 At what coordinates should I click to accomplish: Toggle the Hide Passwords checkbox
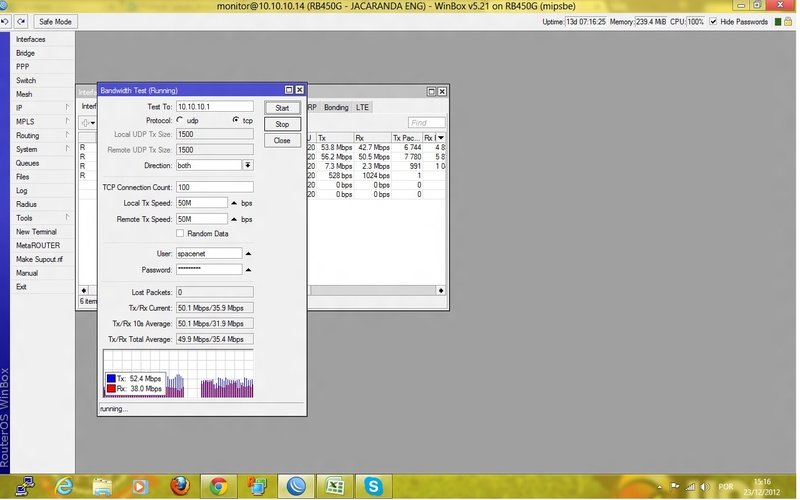[x=714, y=21]
